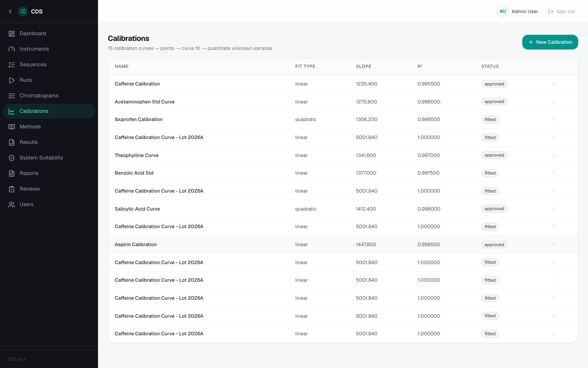This screenshot has height=368, width=588.
Task: Click the Sequences list icon
Action: coord(12,65)
